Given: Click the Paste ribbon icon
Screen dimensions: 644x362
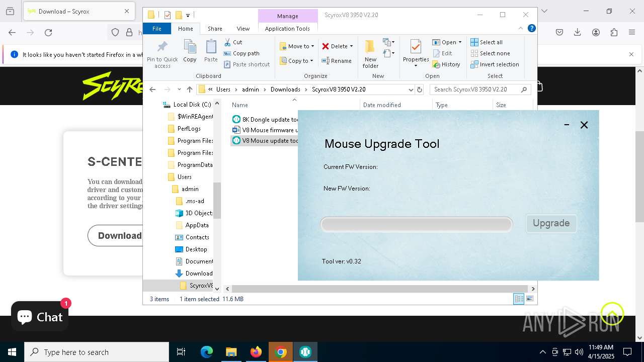Looking at the screenshot, I should (x=211, y=51).
